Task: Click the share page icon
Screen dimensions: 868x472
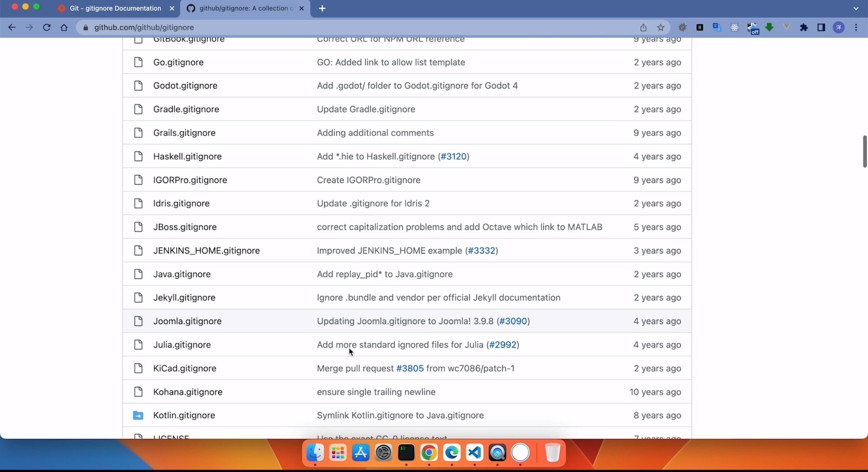Action: click(643, 27)
